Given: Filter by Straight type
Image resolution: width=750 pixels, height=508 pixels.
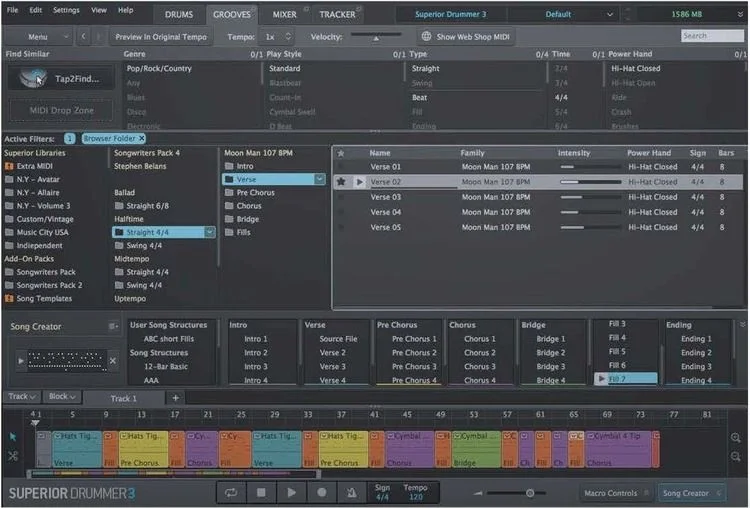Looking at the screenshot, I should click(x=426, y=68).
